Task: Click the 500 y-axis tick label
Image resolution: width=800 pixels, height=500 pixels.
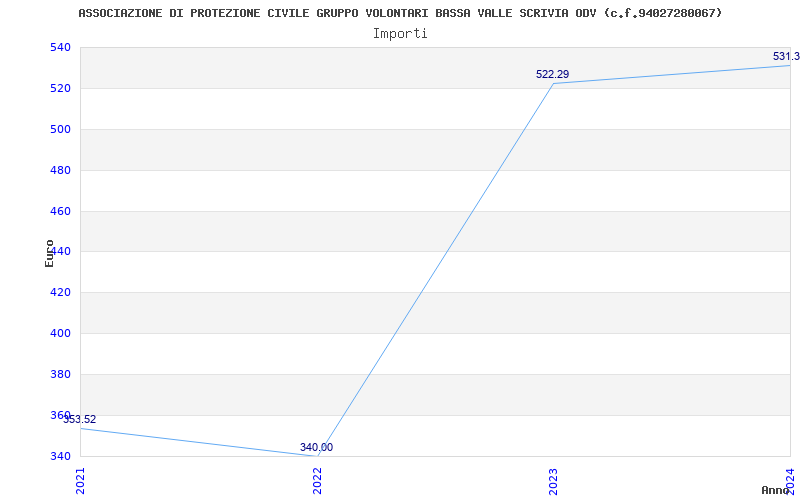Action: 60,129
